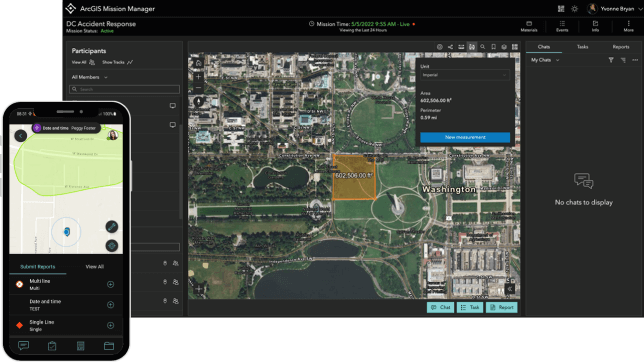
Task: Open the chat sort icon
Action: tap(623, 60)
